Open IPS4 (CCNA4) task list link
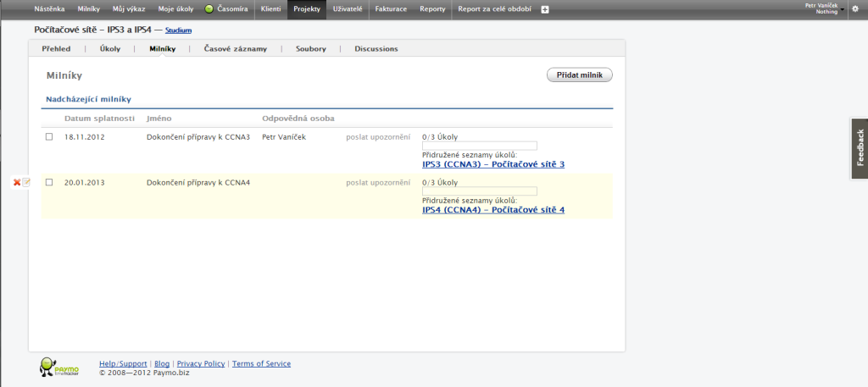Image resolution: width=868 pixels, height=387 pixels. point(493,210)
